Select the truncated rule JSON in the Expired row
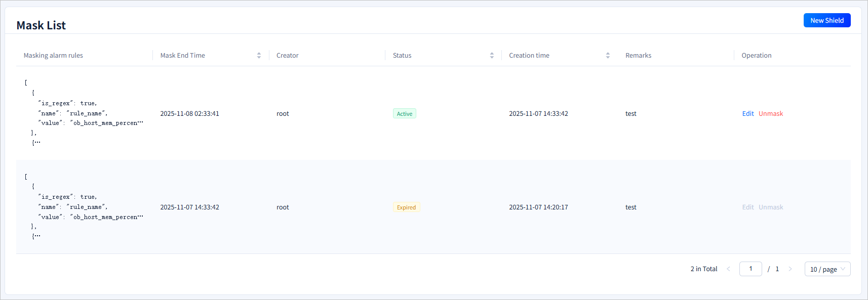 (84, 207)
